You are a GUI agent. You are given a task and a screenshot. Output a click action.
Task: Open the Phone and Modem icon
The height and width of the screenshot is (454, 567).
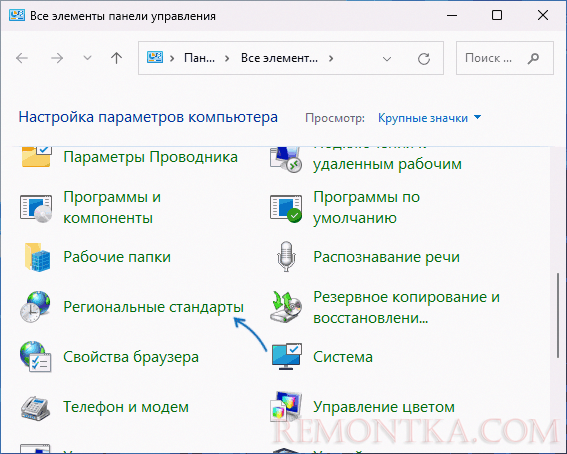tap(35, 407)
